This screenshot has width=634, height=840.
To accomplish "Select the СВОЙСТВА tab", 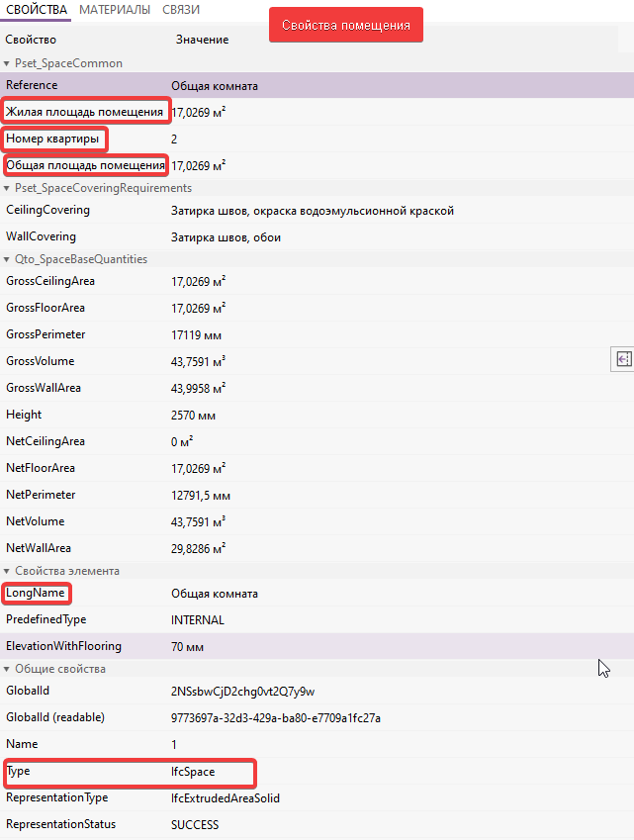I will pos(37,10).
